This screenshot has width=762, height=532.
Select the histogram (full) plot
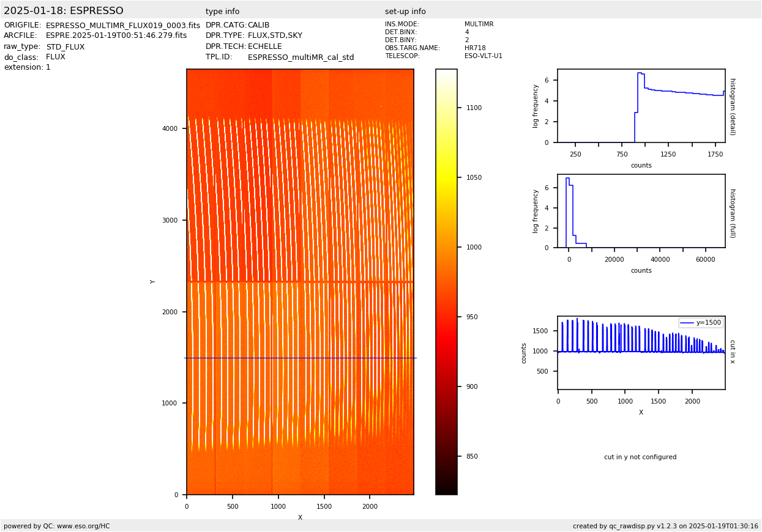tap(641, 211)
